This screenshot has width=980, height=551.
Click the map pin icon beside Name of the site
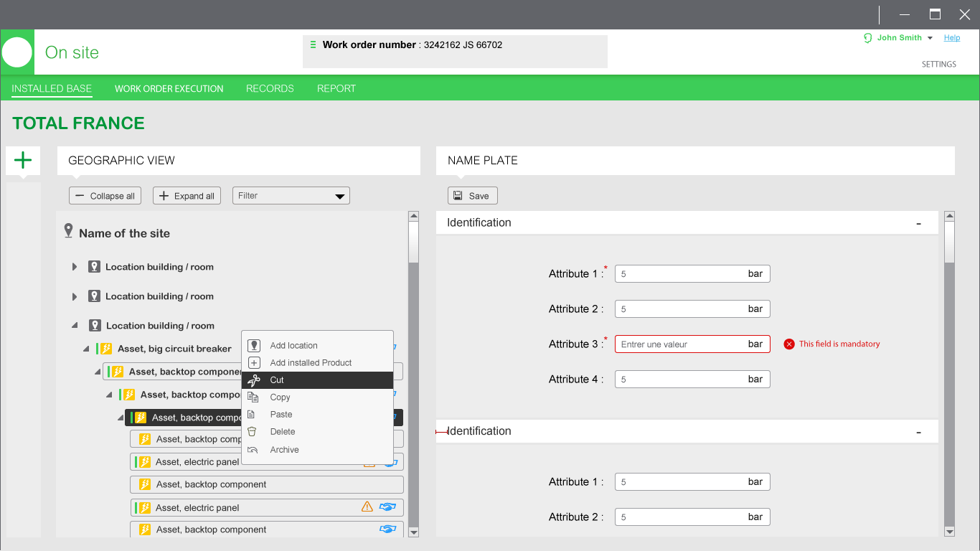(68, 230)
